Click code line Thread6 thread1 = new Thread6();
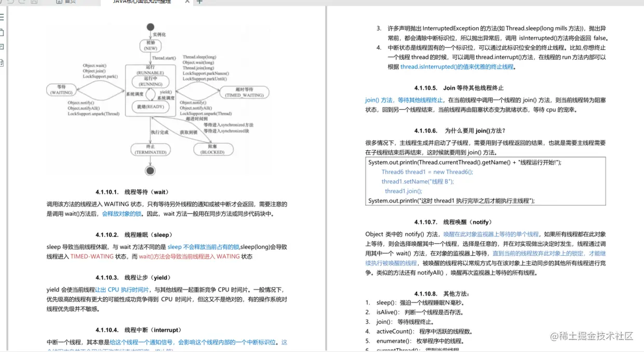The image size is (644, 352). click(427, 172)
